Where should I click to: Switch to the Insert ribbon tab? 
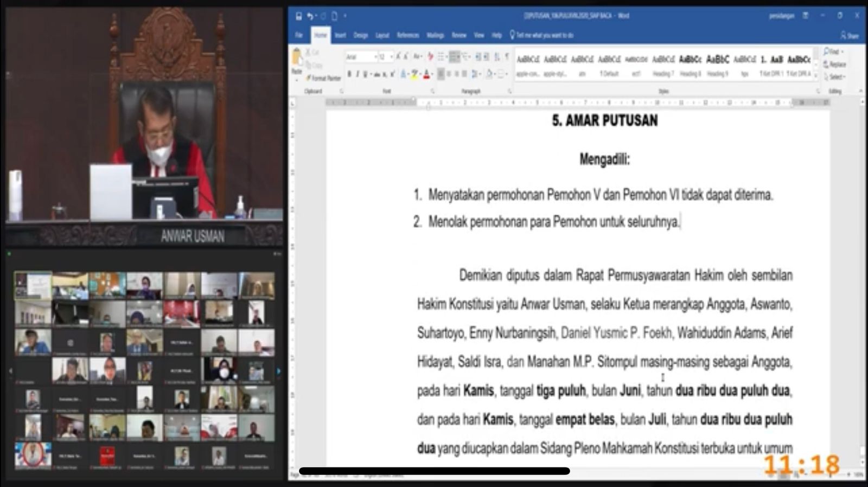click(x=340, y=35)
